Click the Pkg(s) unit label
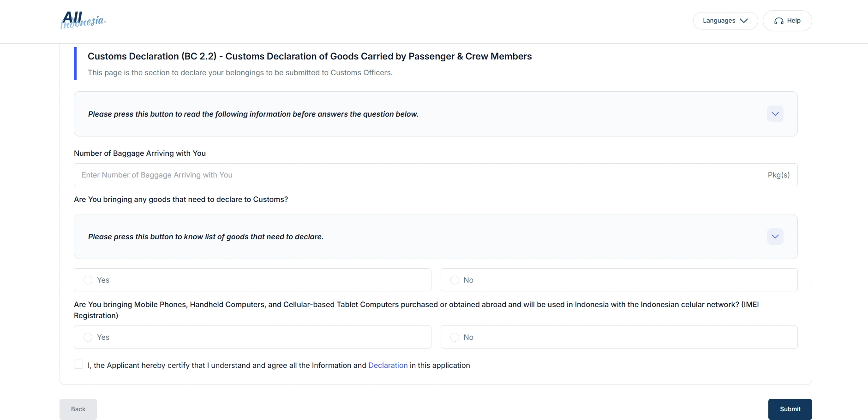 click(x=778, y=175)
